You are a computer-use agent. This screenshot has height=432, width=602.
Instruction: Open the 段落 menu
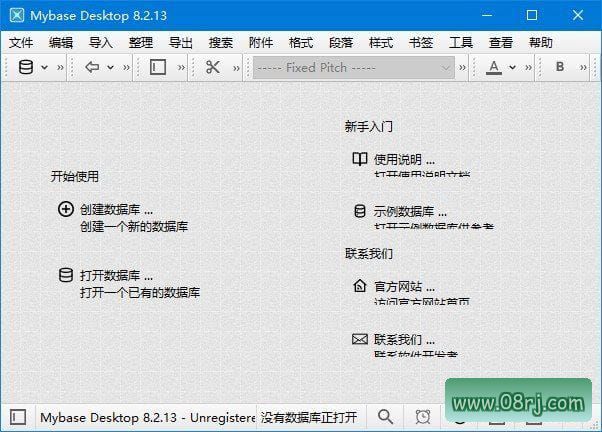point(341,42)
